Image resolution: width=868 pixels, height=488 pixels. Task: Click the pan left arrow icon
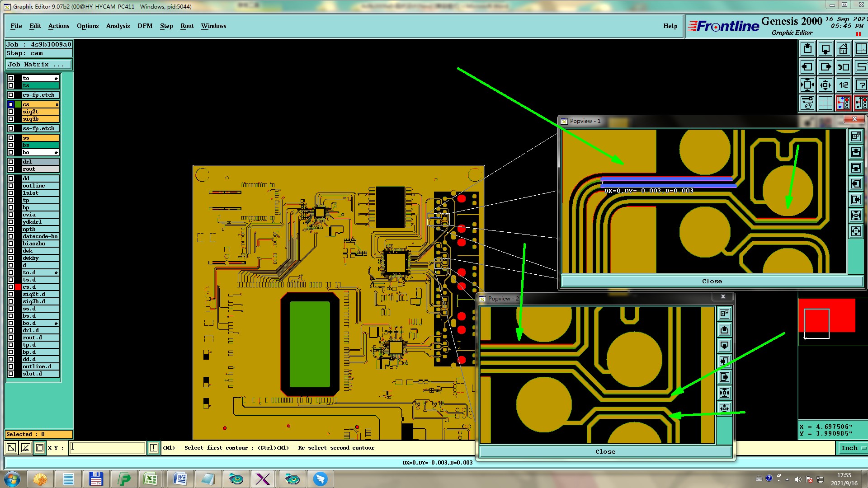click(807, 67)
